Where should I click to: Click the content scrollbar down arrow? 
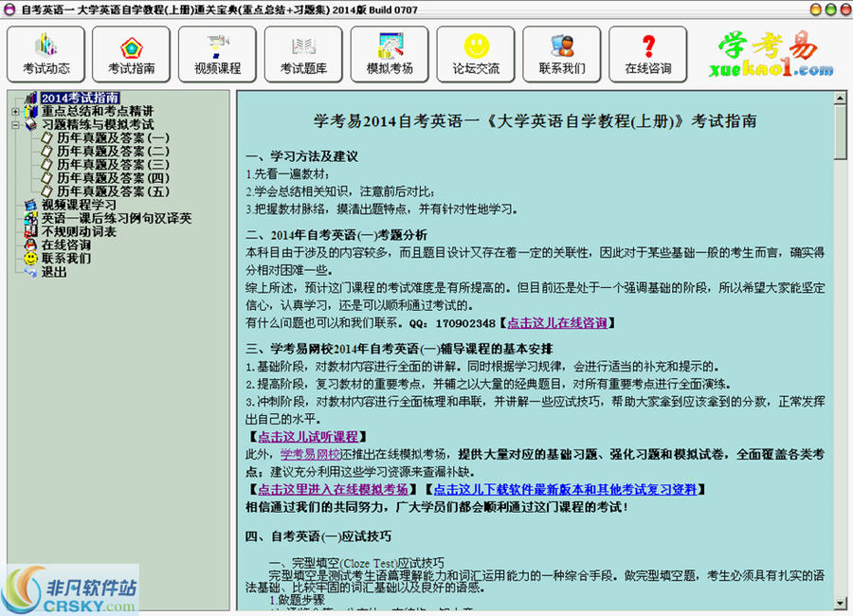(x=840, y=603)
